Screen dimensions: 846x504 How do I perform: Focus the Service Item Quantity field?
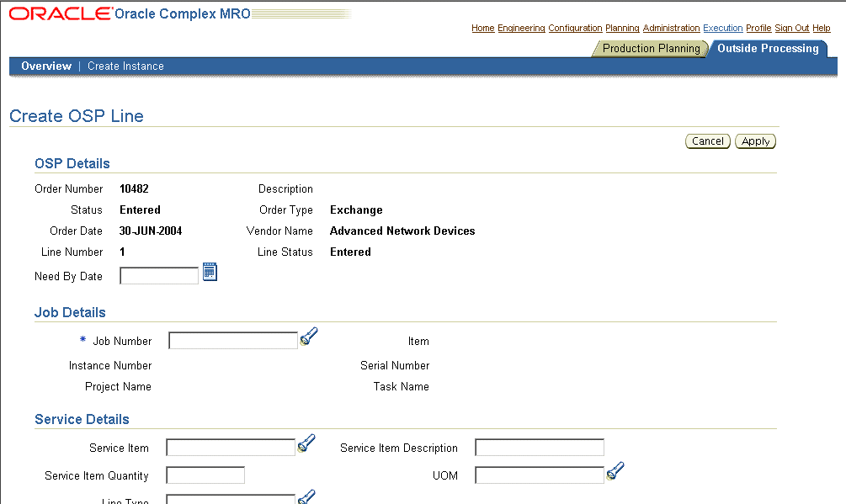tap(205, 475)
